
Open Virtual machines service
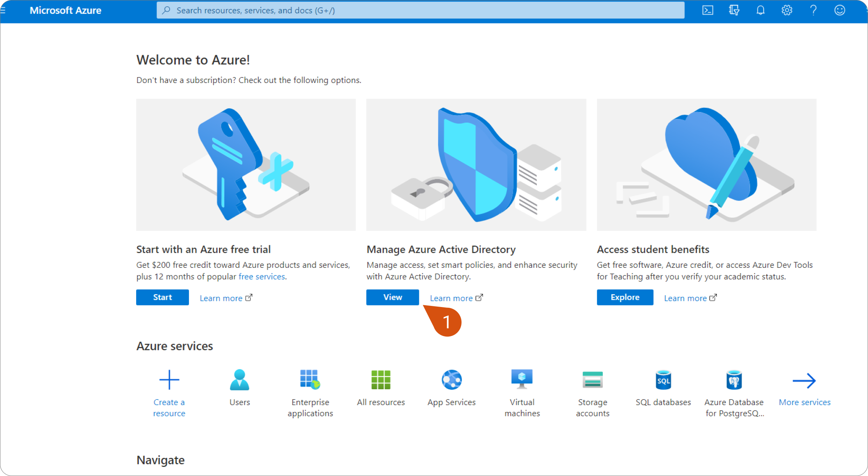(x=522, y=380)
